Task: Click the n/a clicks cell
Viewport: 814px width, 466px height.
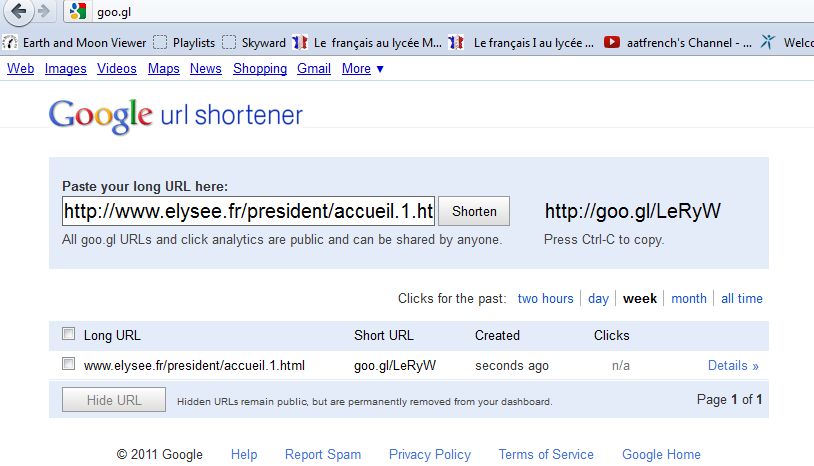Action: click(620, 366)
